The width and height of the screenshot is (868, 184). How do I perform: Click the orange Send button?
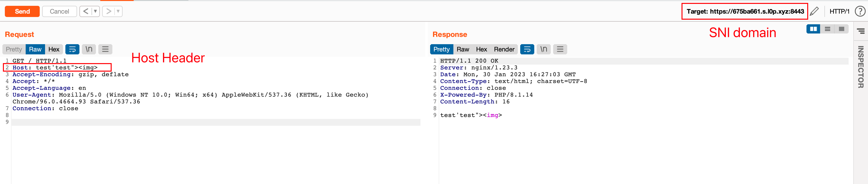coord(22,11)
